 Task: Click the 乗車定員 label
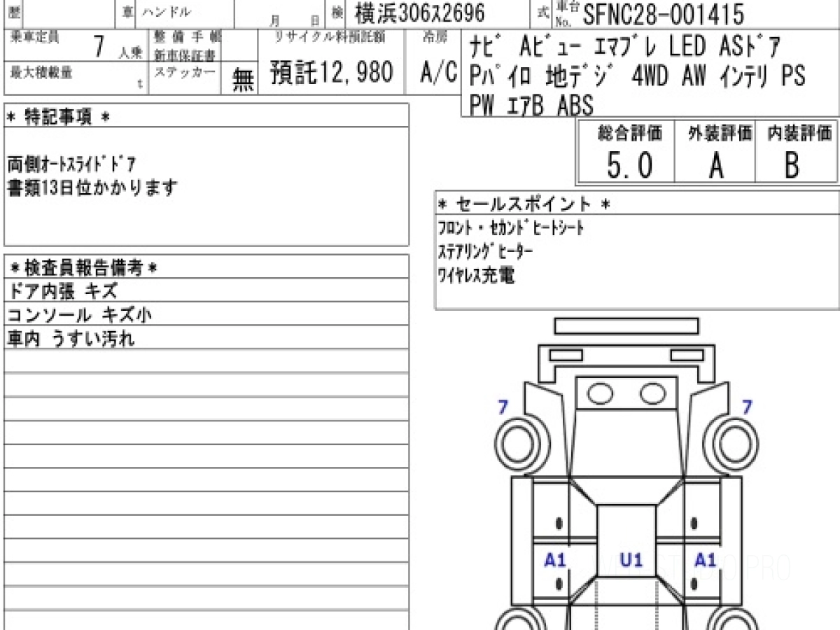pos(34,37)
